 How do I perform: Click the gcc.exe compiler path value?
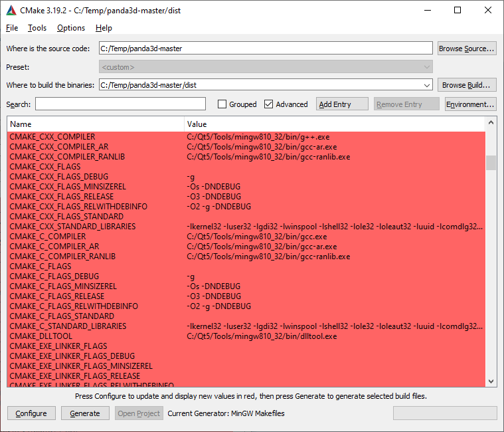[257, 237]
